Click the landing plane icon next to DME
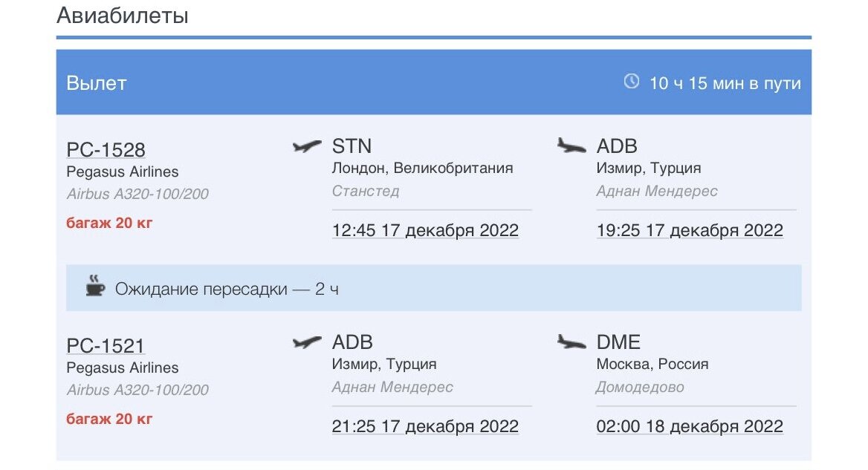The height and width of the screenshot is (470, 868). [x=571, y=342]
